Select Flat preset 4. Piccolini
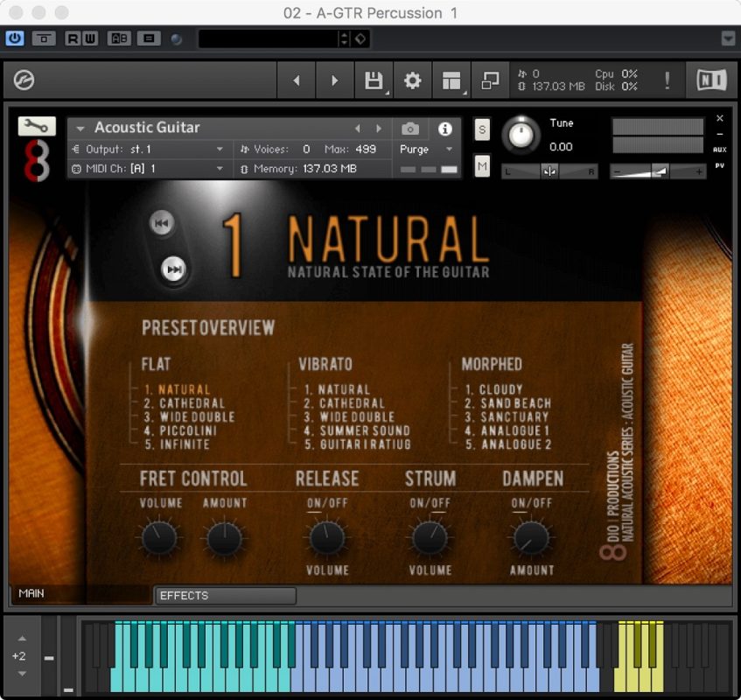 (x=180, y=430)
